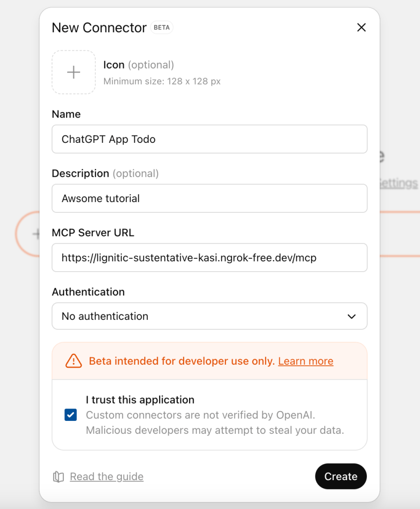Viewport: 420px width, 509px height.
Task: Open the Authentication dropdown
Action: click(x=209, y=316)
